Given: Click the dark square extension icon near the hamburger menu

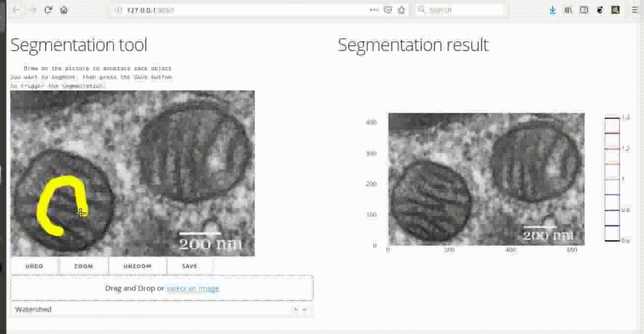Looking at the screenshot, I should [x=615, y=10].
